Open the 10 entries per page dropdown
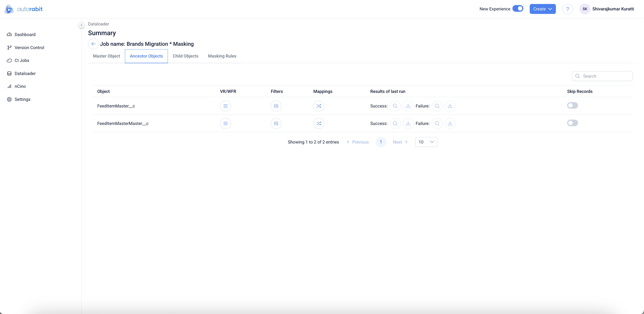The image size is (644, 314). 426,142
